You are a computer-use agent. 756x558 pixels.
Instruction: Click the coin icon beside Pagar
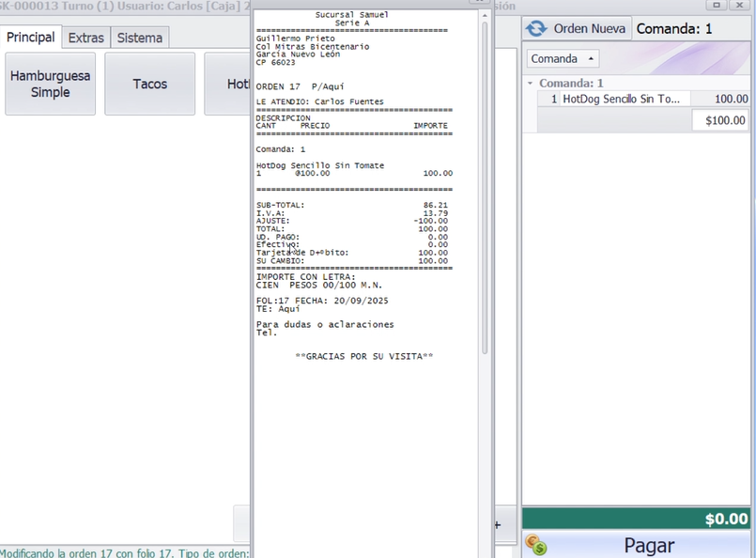pos(536,545)
